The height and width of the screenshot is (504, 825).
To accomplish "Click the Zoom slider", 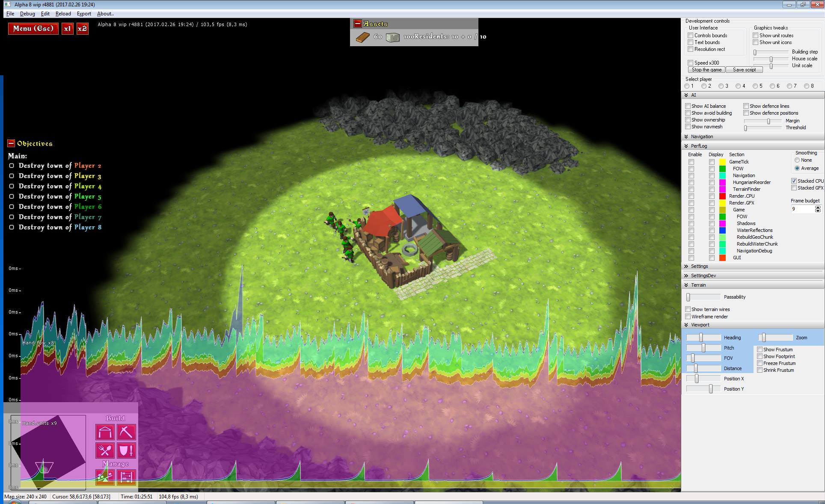I will click(x=775, y=338).
